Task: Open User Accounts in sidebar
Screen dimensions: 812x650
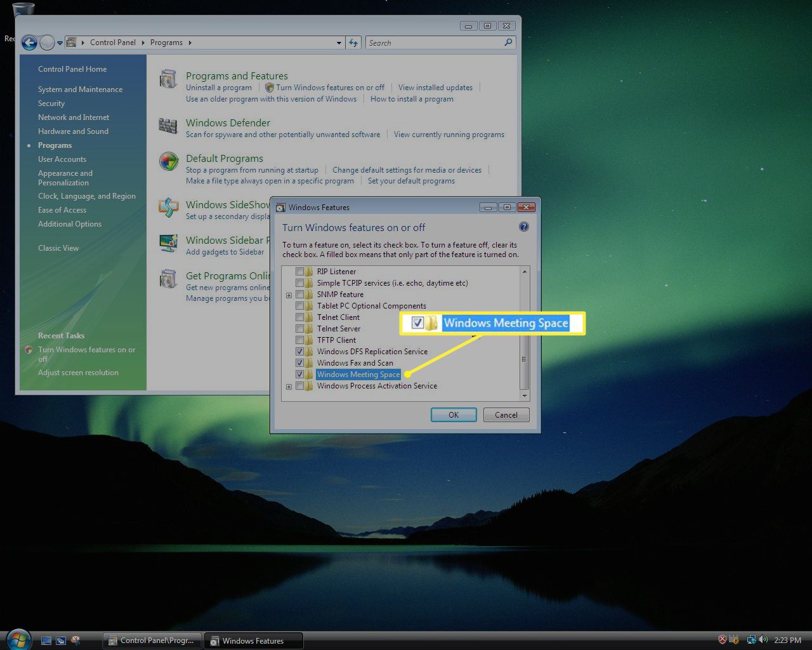Action: click(x=62, y=159)
